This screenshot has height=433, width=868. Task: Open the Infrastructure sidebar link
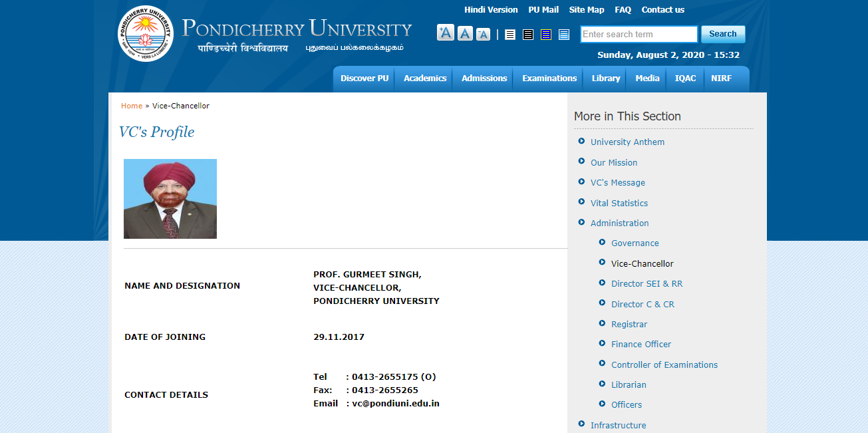point(618,425)
